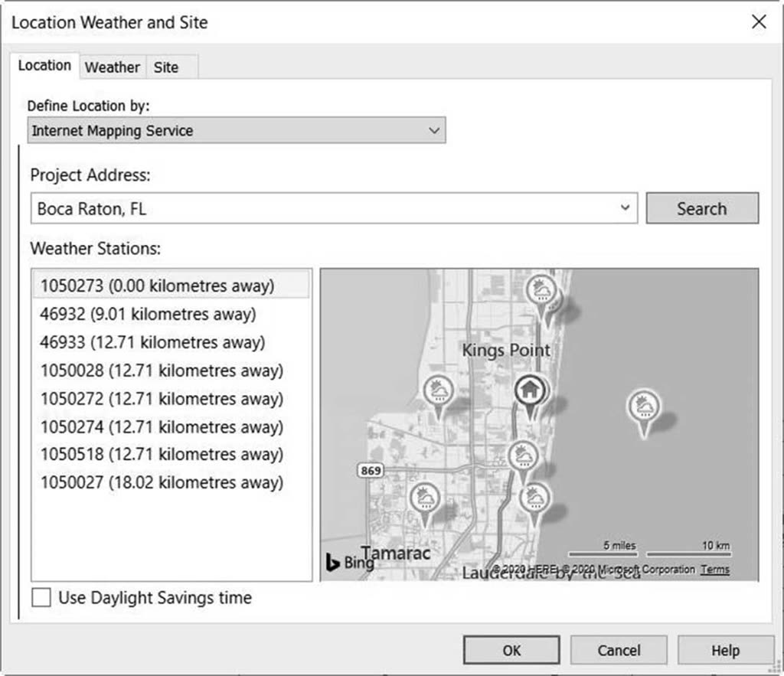Choose station 46933 in the list
The width and height of the screenshot is (784, 676).
tap(171, 342)
